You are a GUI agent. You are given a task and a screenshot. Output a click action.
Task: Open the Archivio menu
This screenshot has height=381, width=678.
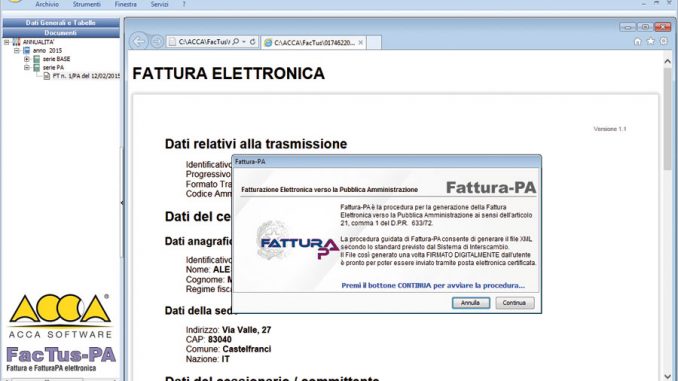pyautogui.click(x=47, y=4)
